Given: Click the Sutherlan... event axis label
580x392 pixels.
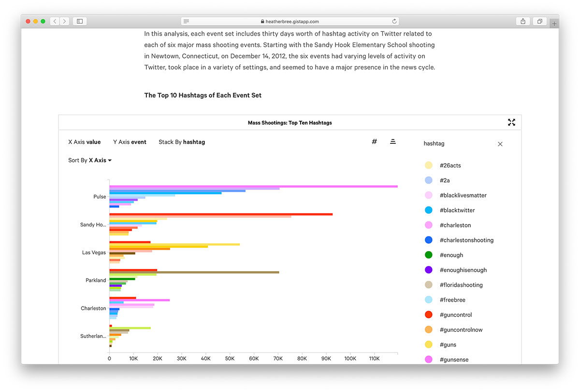Looking at the screenshot, I should 93,336.
